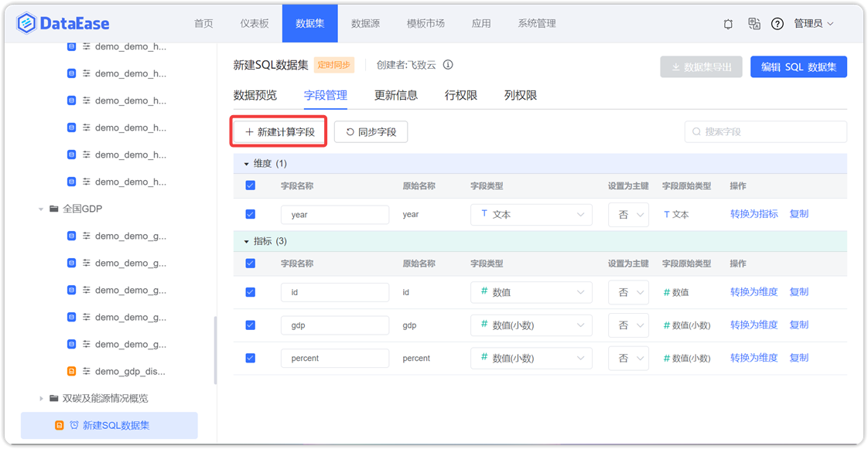
Task: Click the creator info icon
Action: pyautogui.click(x=449, y=65)
